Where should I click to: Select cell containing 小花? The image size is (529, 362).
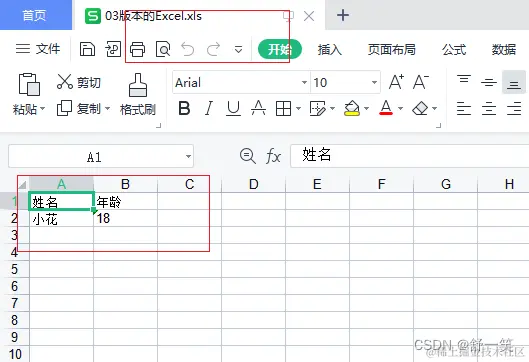point(61,219)
